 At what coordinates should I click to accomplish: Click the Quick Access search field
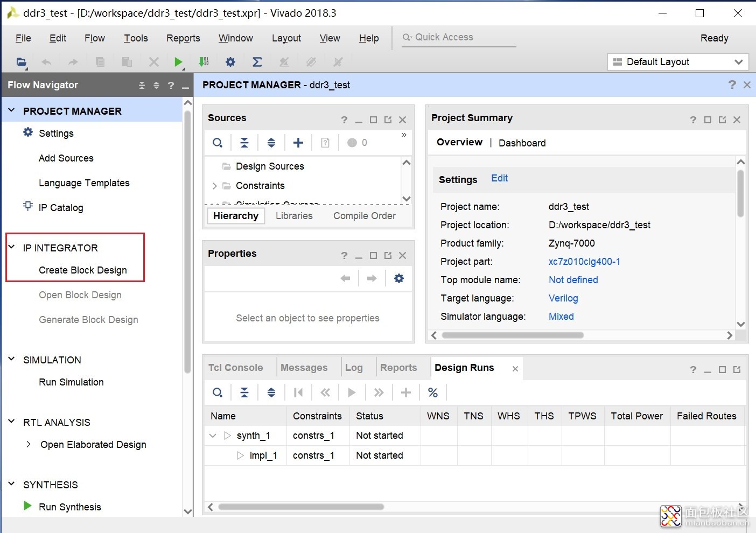point(459,37)
